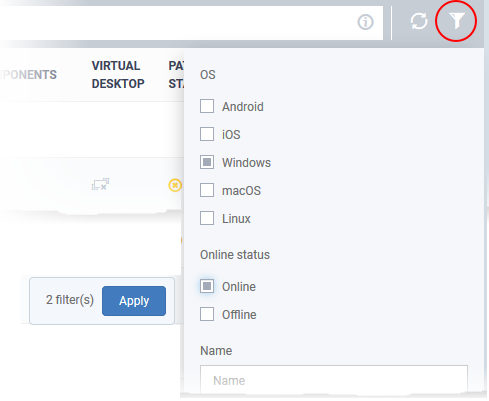Uncheck the Online status checkbox
This screenshot has height=401, width=489.
pyautogui.click(x=207, y=286)
